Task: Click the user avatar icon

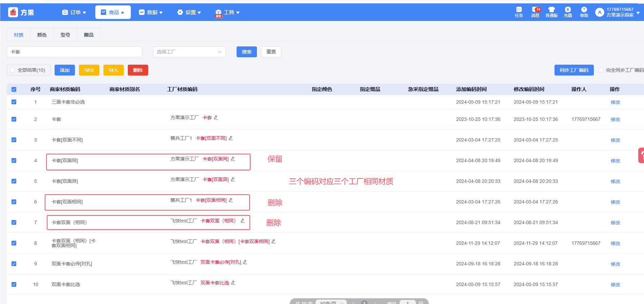Action: pos(600,13)
